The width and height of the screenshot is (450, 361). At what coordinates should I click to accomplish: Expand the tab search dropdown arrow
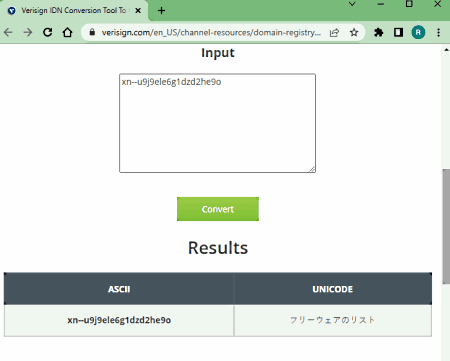[352, 4]
